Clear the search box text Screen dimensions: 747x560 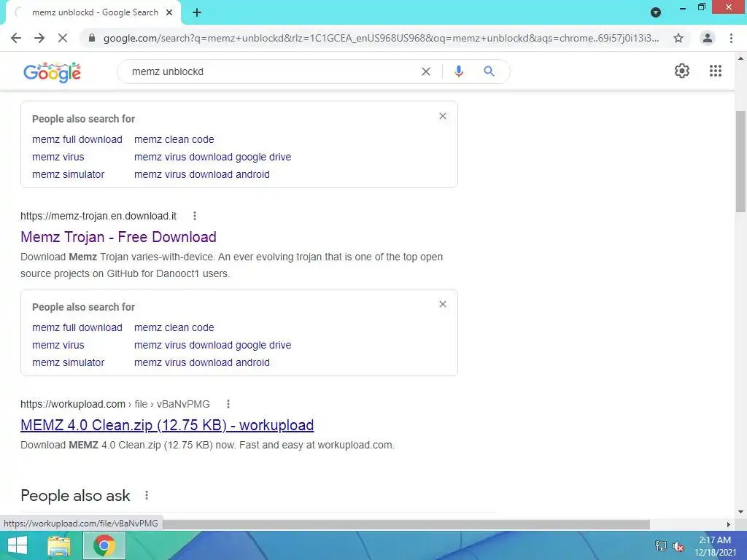coord(426,71)
